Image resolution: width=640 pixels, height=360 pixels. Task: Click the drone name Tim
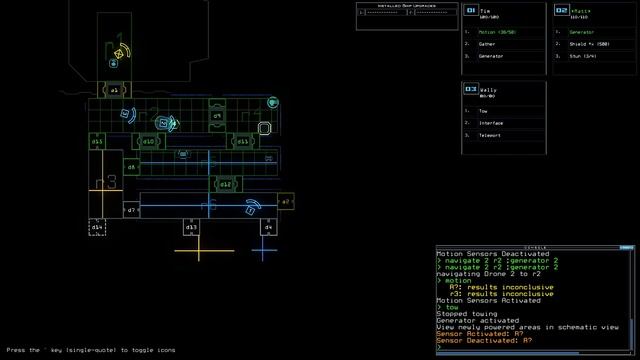[x=485, y=11]
